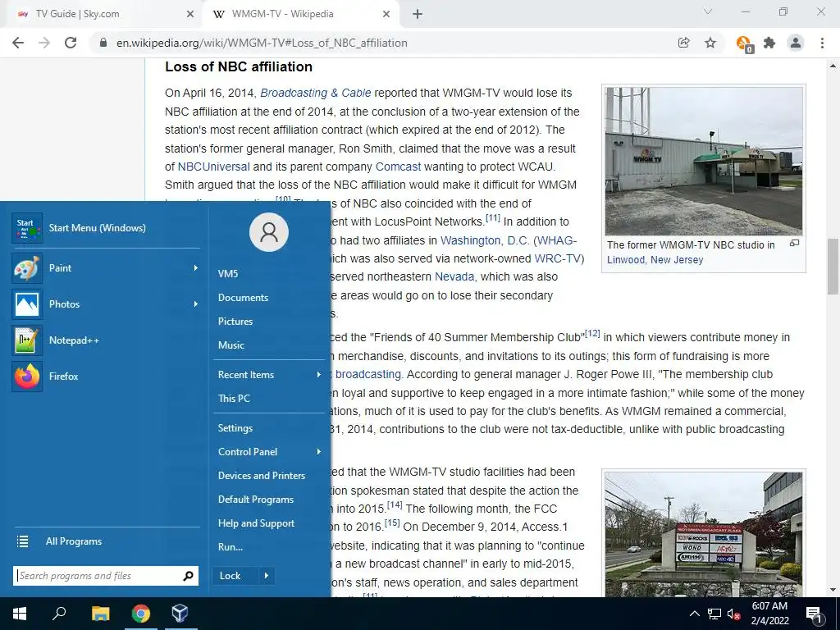The image size is (840, 630).
Task: Click the Chrome icon on the taskbar
Action: coord(141,614)
